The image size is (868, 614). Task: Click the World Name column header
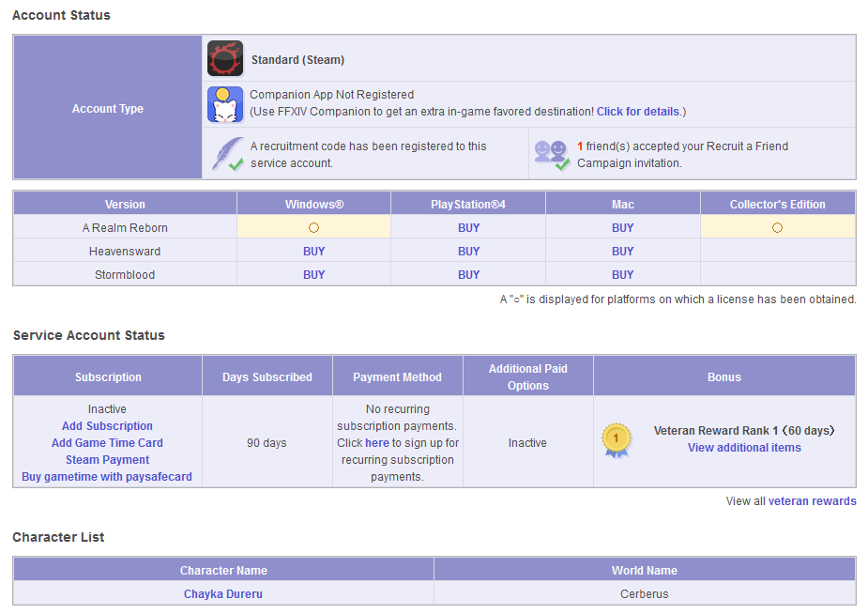645,570
